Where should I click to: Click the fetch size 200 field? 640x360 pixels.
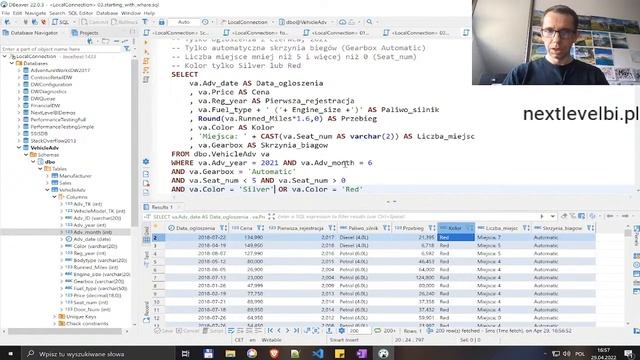pyautogui.click(x=359, y=331)
